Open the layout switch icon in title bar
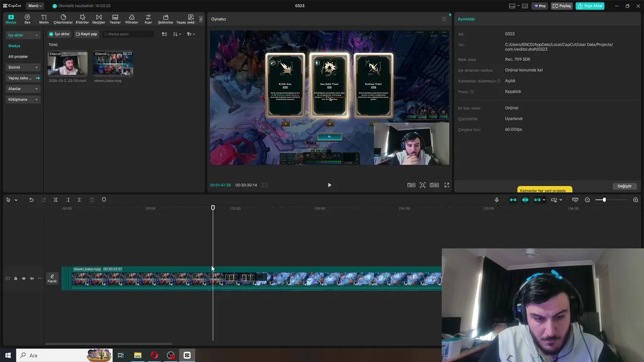The image size is (644, 362). pos(512,6)
